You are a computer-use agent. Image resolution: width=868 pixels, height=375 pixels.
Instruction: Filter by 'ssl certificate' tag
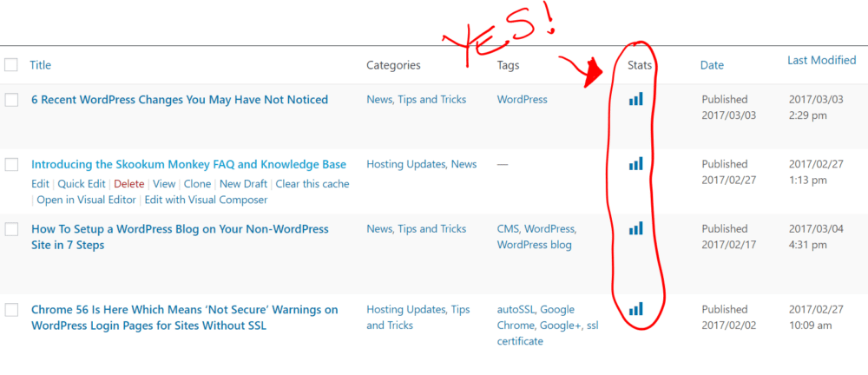tap(548, 333)
